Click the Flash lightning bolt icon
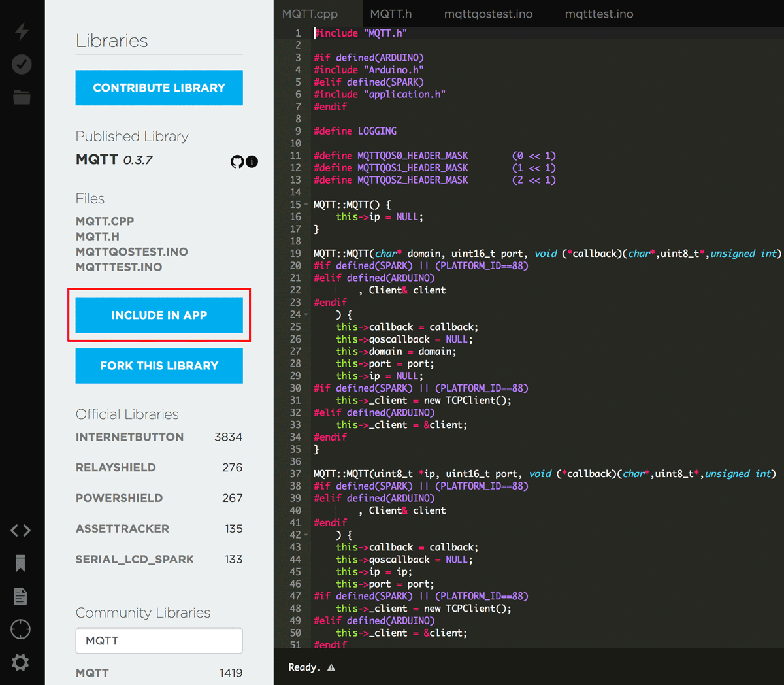The image size is (784, 685). point(22,31)
